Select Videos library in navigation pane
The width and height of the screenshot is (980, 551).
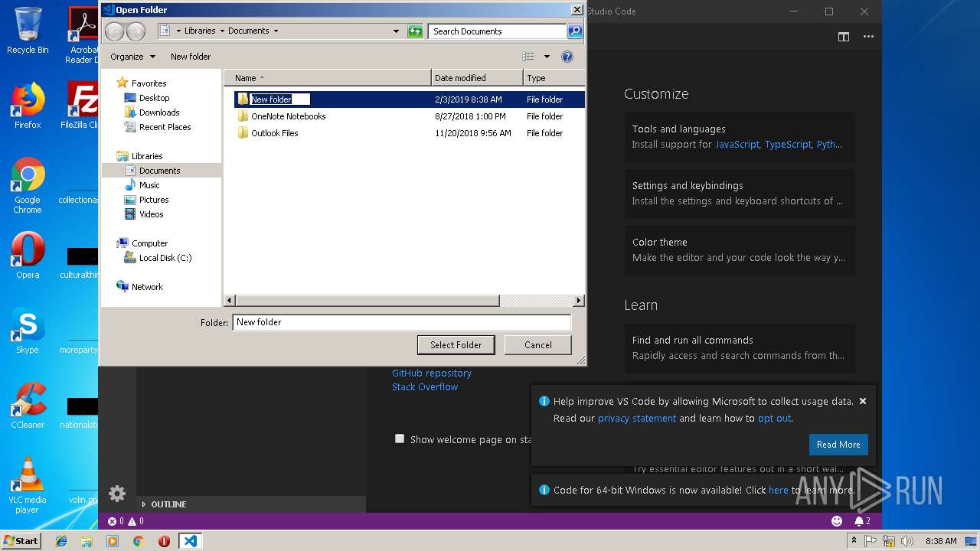point(151,214)
